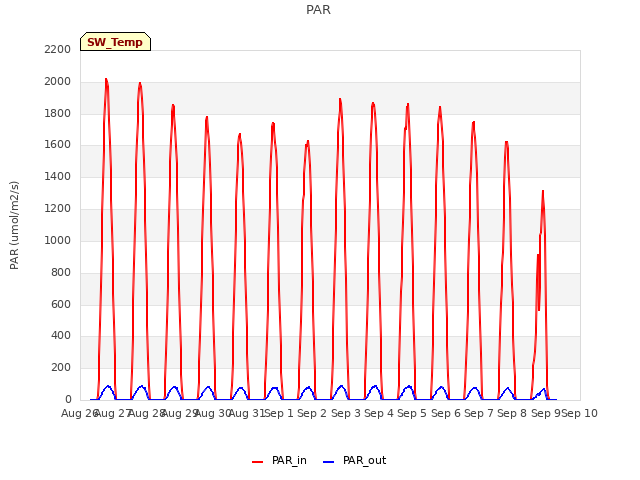This screenshot has width=640, height=480.
Task: Click the blue PAR_out legend swatch
Action: [x=329, y=462]
